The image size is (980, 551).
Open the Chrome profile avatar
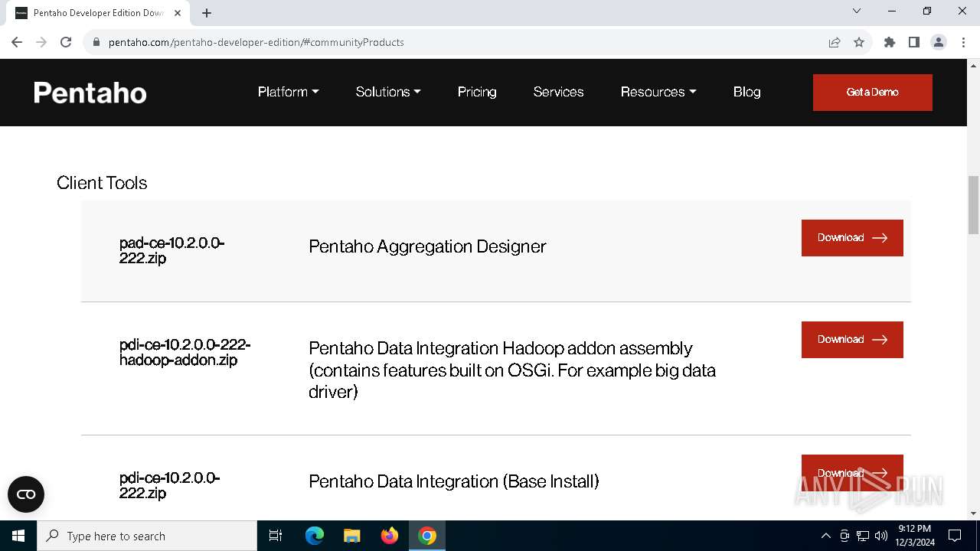tap(939, 42)
